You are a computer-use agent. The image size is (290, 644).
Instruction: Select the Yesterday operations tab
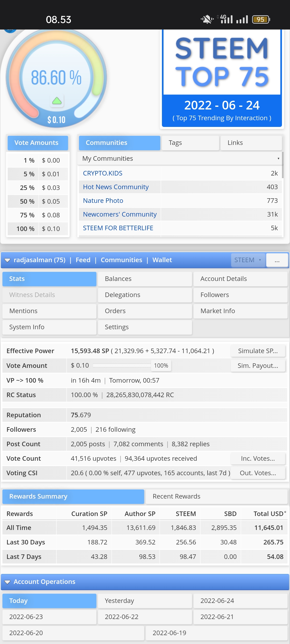point(145,601)
